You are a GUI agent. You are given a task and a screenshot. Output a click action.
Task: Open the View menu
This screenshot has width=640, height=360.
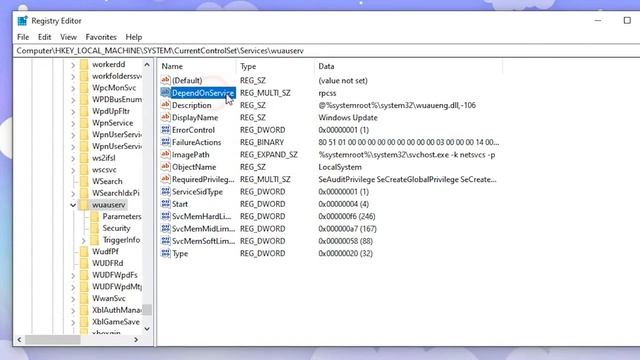point(68,37)
